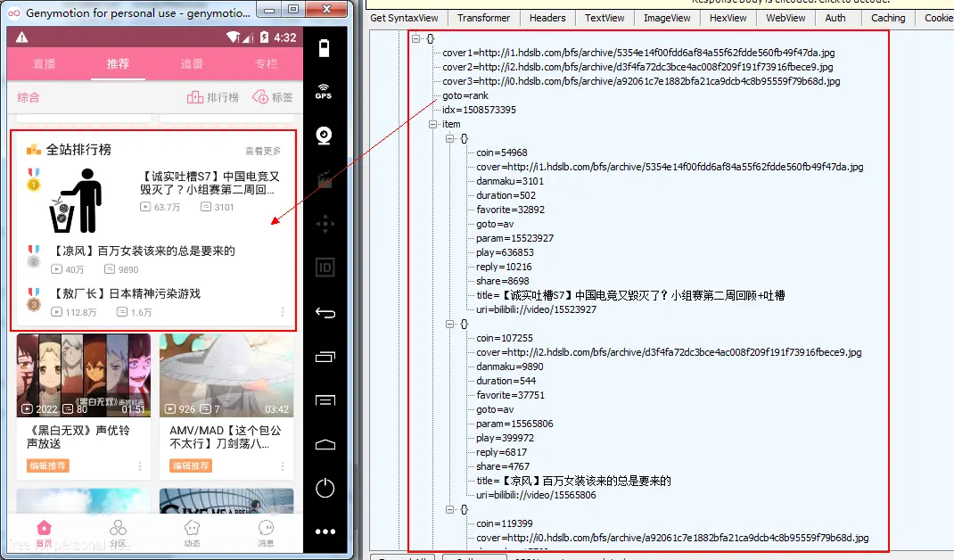Tap the 编辑推荐 badge under 《黑白无双》

(47, 466)
